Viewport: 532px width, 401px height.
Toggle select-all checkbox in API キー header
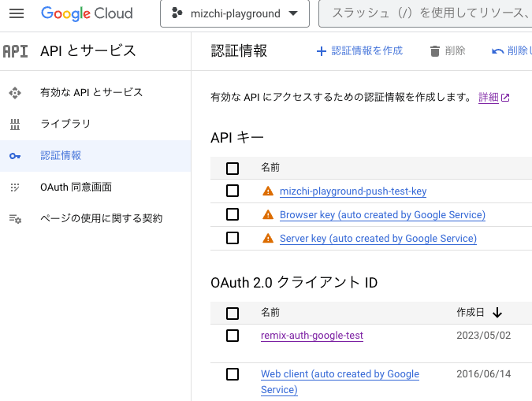click(233, 169)
